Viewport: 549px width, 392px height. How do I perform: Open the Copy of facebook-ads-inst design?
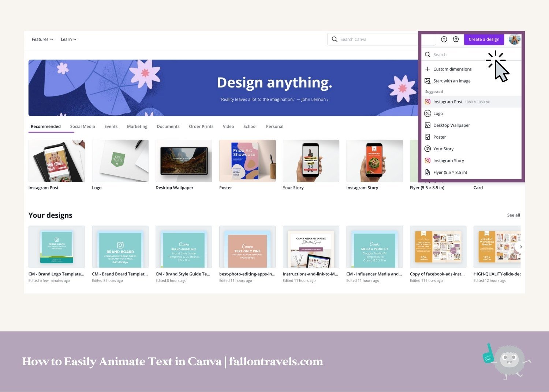438,247
